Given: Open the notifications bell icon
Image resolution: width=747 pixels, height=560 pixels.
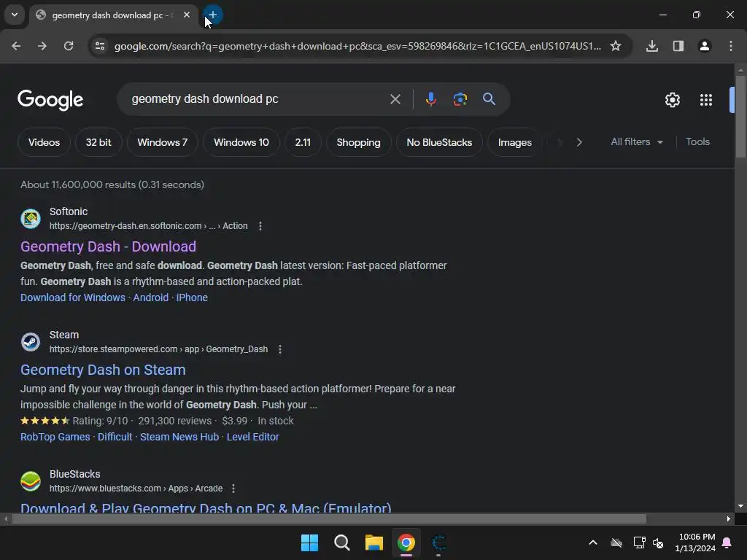Looking at the screenshot, I should [727, 542].
